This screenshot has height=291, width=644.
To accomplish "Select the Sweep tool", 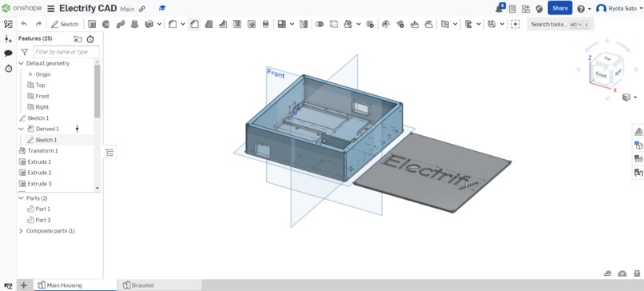I will coord(121,24).
